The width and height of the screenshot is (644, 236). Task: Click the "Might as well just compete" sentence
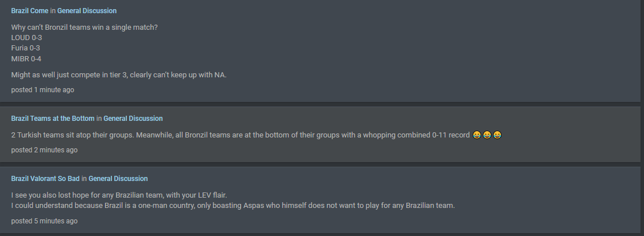(119, 75)
